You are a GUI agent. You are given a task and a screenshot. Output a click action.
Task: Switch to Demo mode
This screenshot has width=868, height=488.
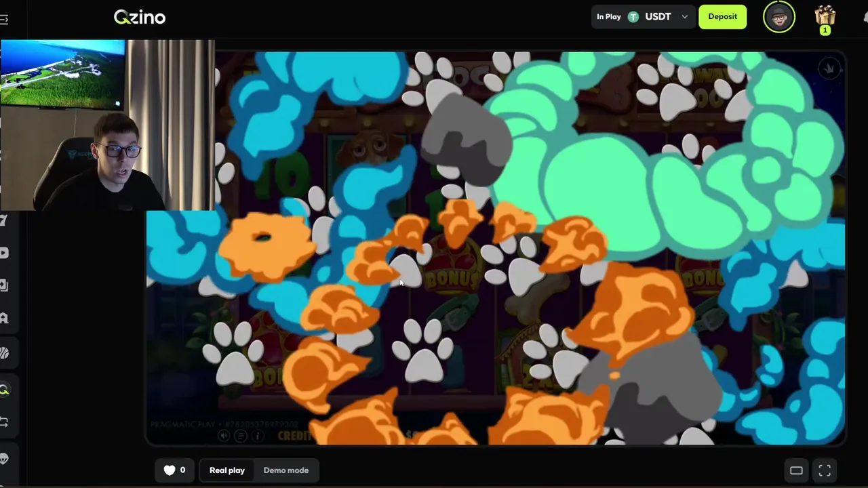[x=285, y=470]
